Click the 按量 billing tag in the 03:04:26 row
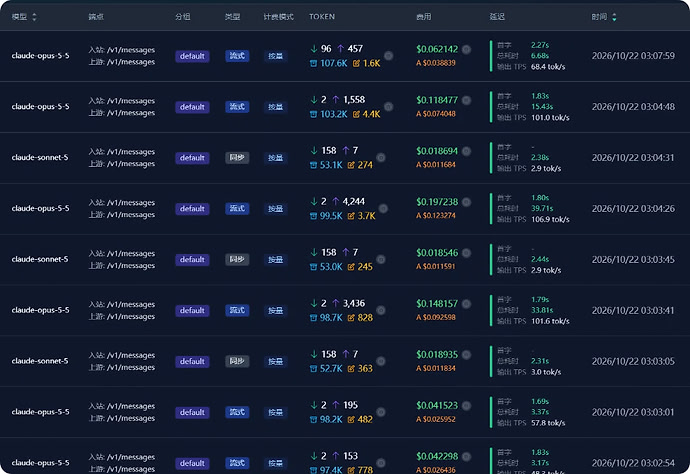 pos(275,209)
